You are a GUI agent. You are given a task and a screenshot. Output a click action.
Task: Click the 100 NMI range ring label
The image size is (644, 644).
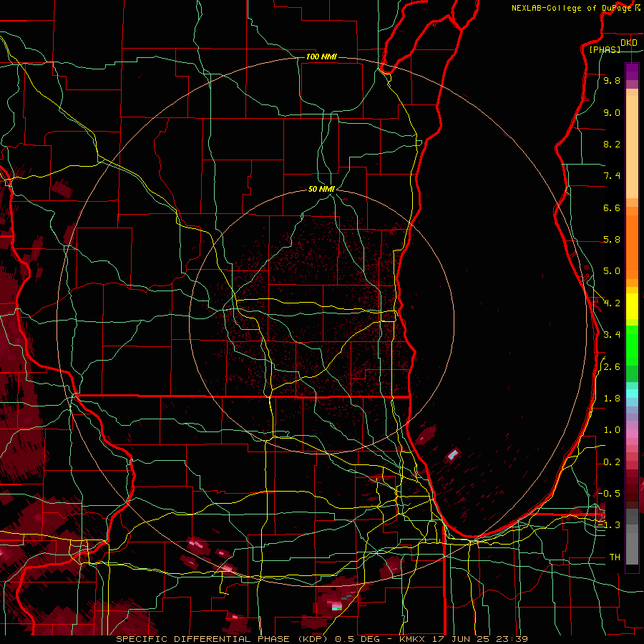(x=321, y=57)
